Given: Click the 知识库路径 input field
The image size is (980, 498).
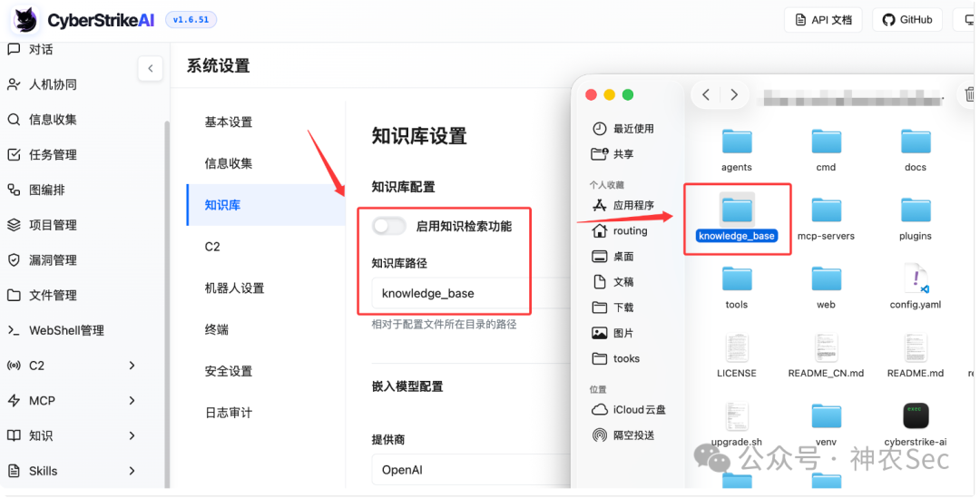Looking at the screenshot, I should click(471, 293).
